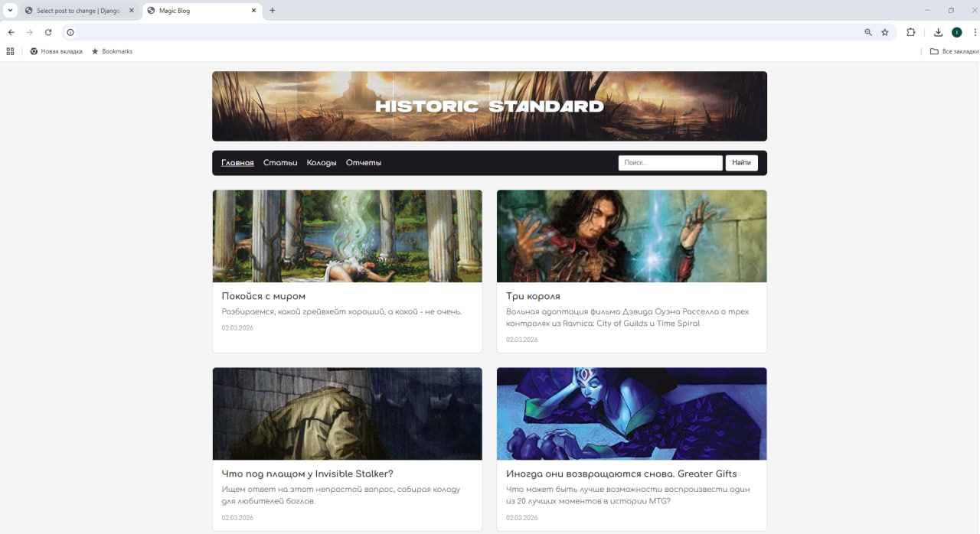
Task: Open a new browser tab with plus button
Action: click(272, 11)
